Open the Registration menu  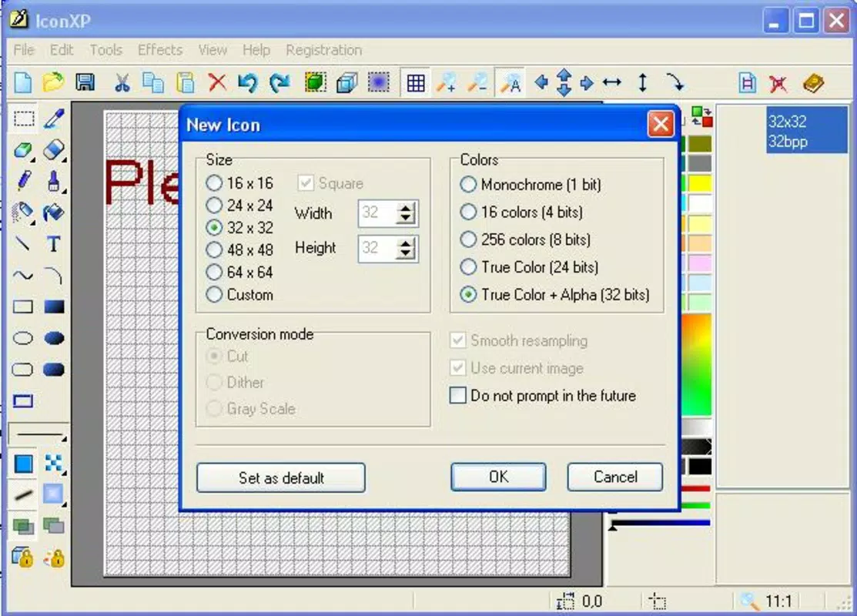323,50
